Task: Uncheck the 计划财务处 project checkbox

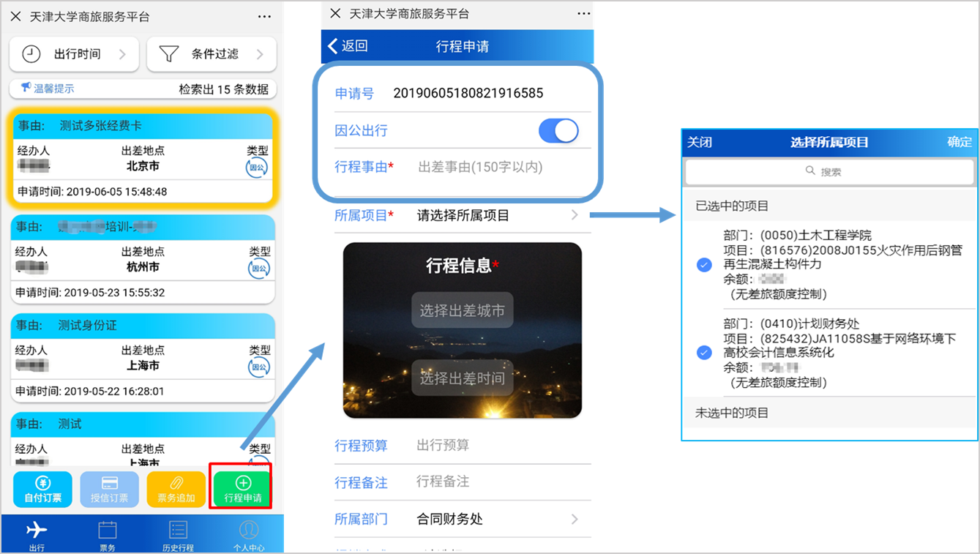Action: pyautogui.click(x=704, y=353)
